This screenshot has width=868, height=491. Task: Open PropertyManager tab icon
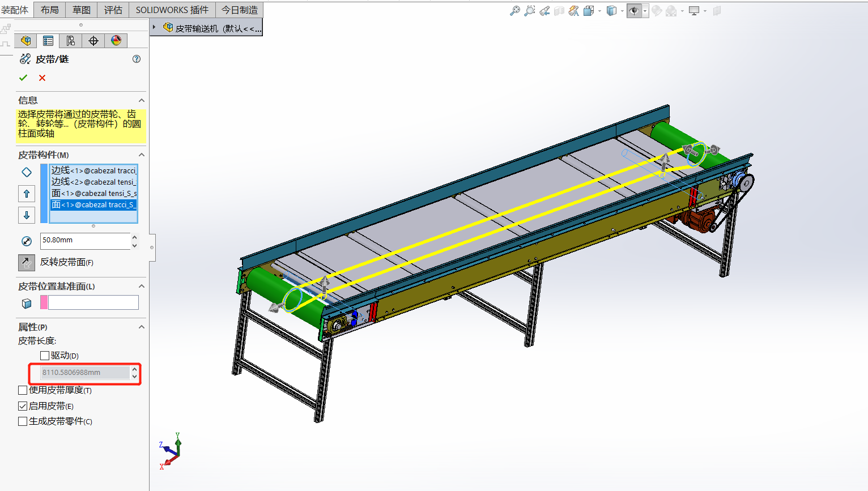point(48,41)
